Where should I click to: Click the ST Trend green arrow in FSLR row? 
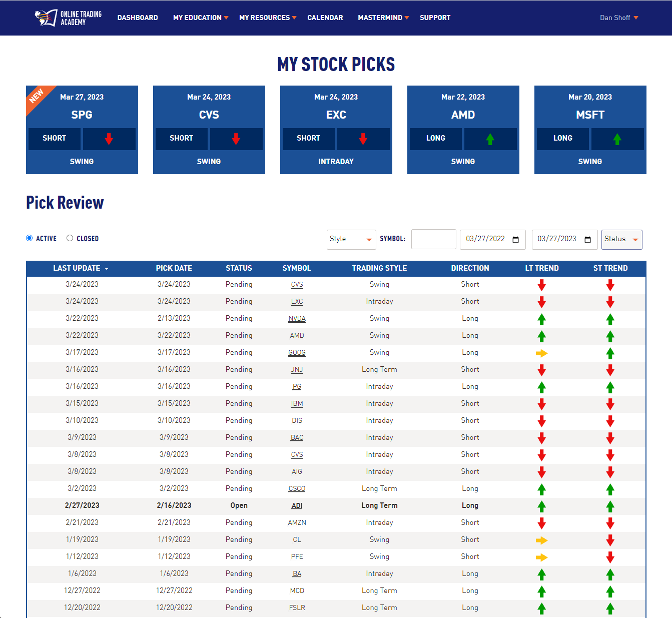click(610, 608)
